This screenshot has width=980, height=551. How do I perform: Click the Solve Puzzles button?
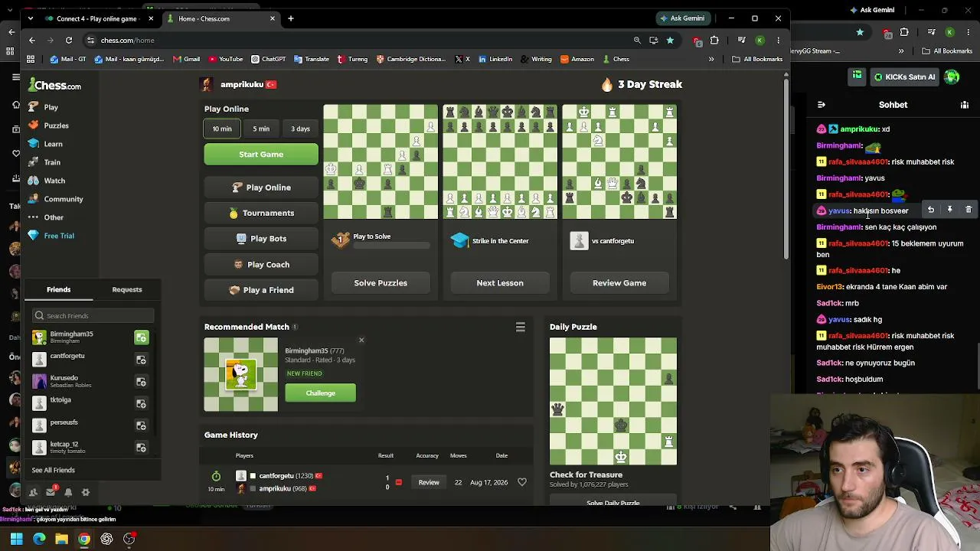tap(381, 283)
